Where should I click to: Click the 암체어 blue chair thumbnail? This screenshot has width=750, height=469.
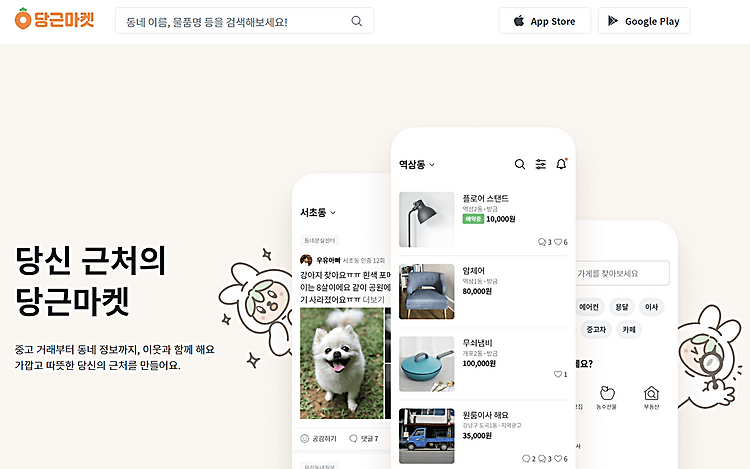[427, 291]
